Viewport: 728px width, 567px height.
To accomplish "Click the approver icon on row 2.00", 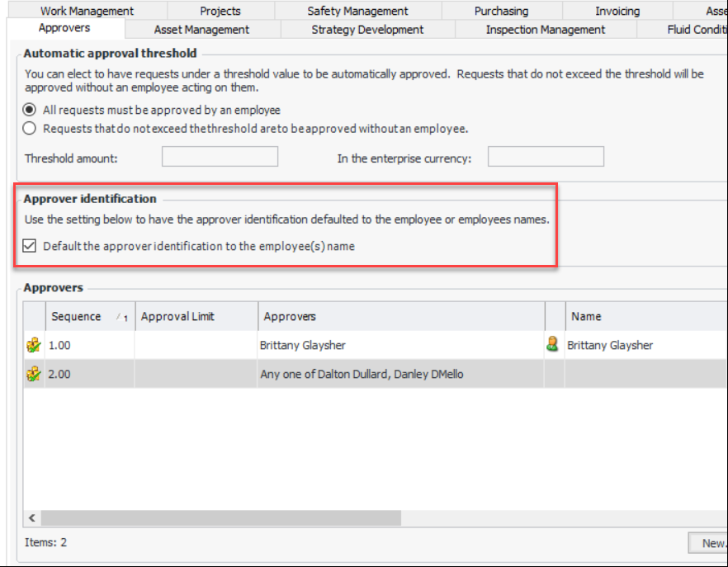I will pyautogui.click(x=34, y=375).
